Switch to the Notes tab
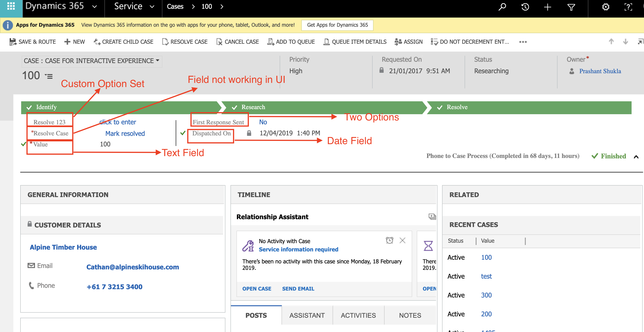Image resolution: width=644 pixels, height=332 pixels. click(410, 315)
